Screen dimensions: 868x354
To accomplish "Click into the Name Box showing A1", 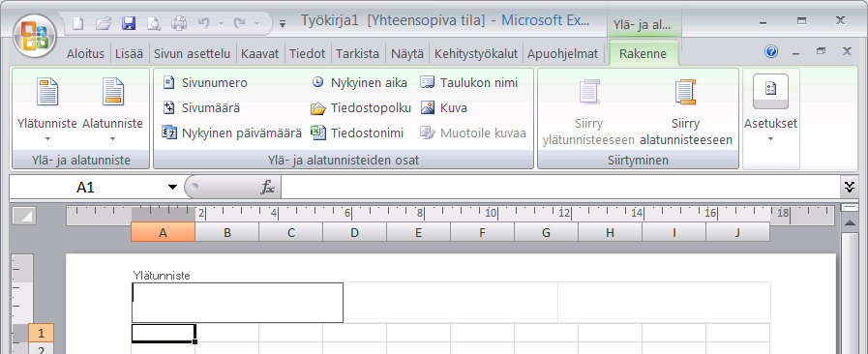I will click(87, 188).
